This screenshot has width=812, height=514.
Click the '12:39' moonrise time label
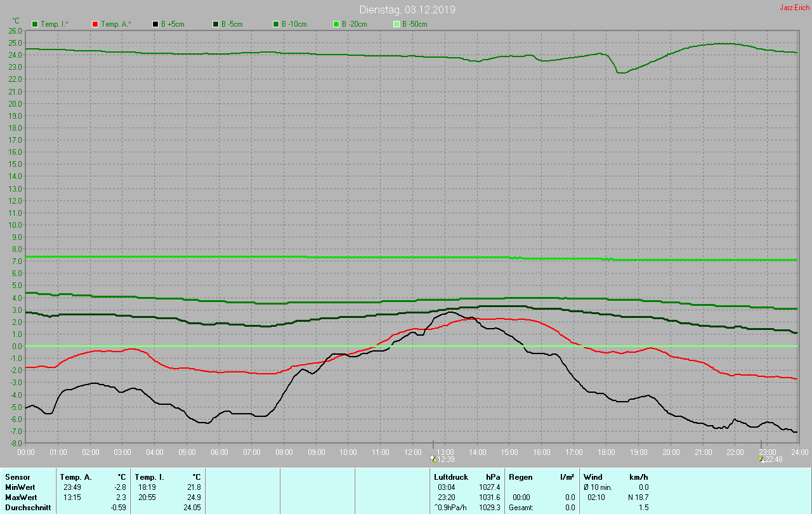coord(447,459)
